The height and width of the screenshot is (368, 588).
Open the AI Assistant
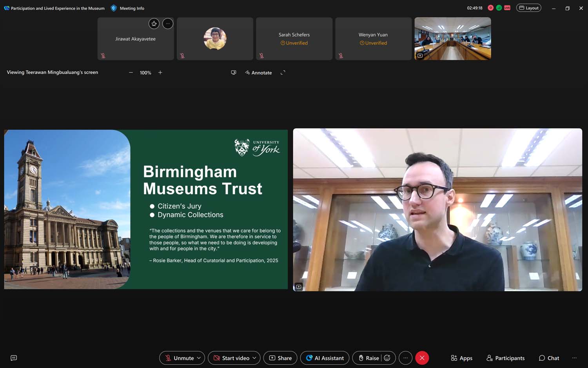click(325, 358)
